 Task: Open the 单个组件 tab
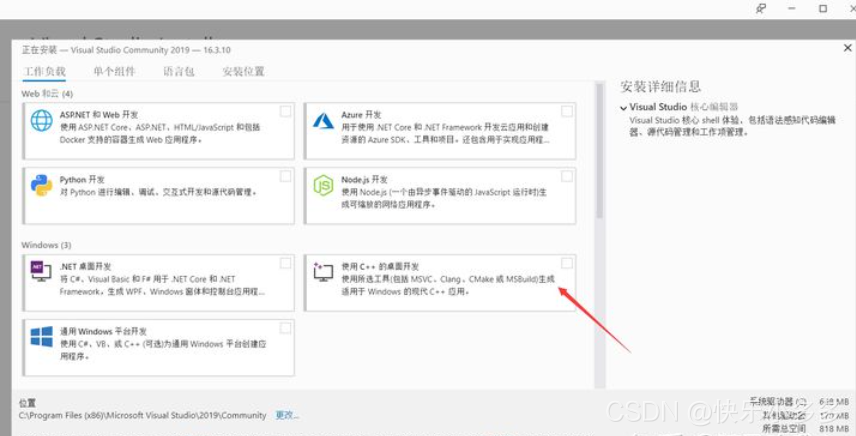tap(114, 71)
